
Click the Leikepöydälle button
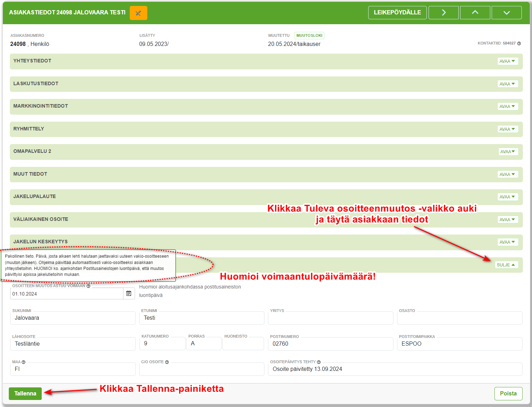397,13
